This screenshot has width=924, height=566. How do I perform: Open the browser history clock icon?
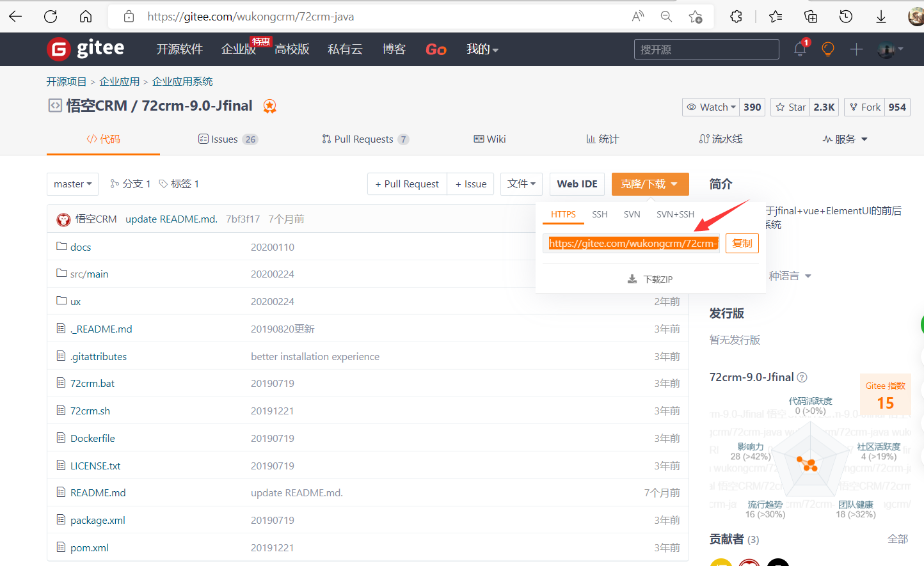point(846,17)
